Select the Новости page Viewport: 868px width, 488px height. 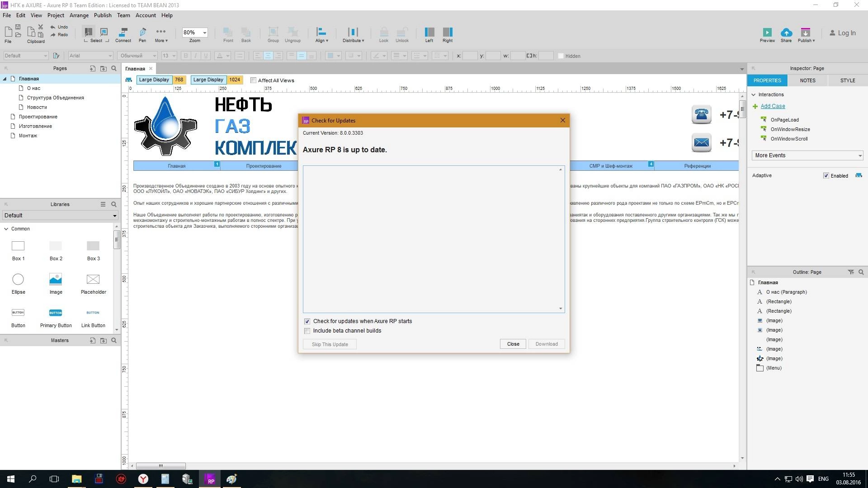(37, 107)
